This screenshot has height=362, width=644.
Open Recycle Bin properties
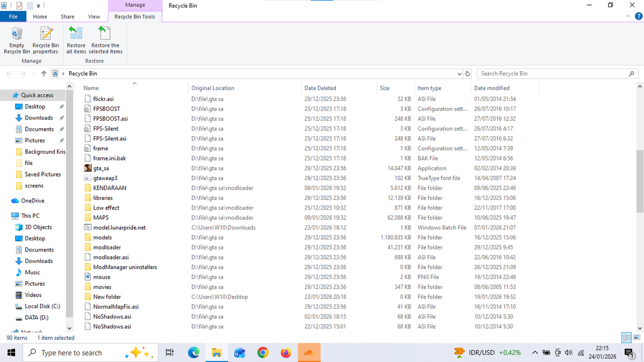click(x=46, y=40)
